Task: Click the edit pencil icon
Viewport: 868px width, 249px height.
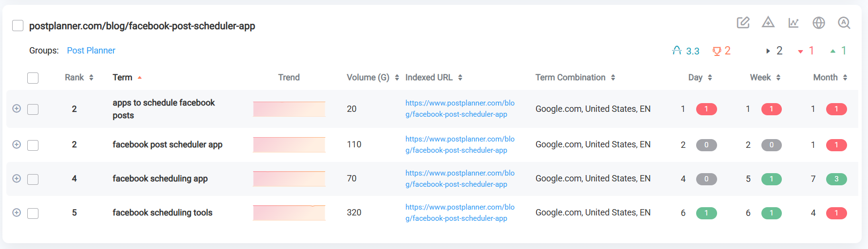Action: (743, 22)
